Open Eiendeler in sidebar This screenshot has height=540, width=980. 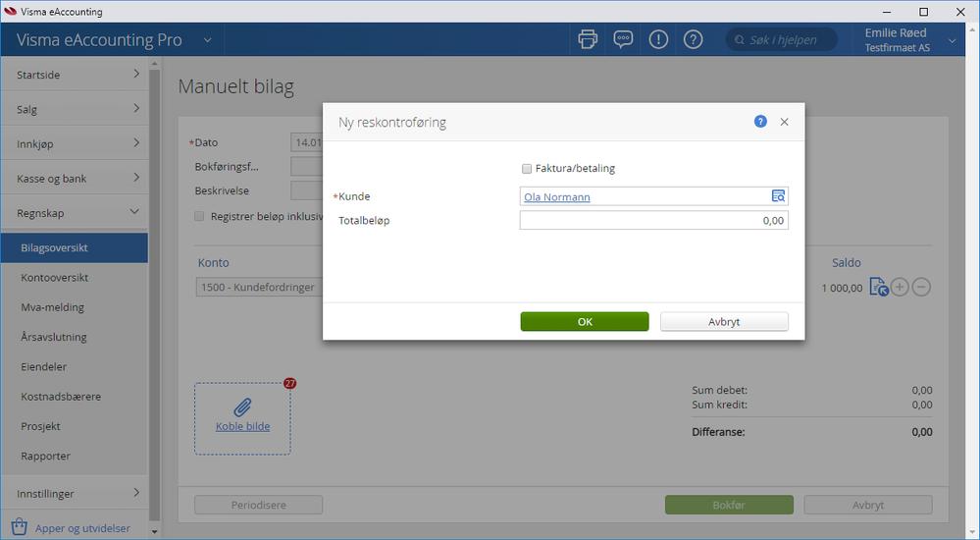(75, 366)
